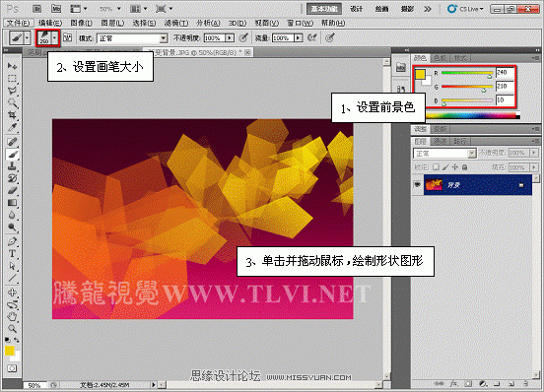This screenshot has width=544, height=392.
Task: Open the 编辑(E) menu
Action: (50, 23)
